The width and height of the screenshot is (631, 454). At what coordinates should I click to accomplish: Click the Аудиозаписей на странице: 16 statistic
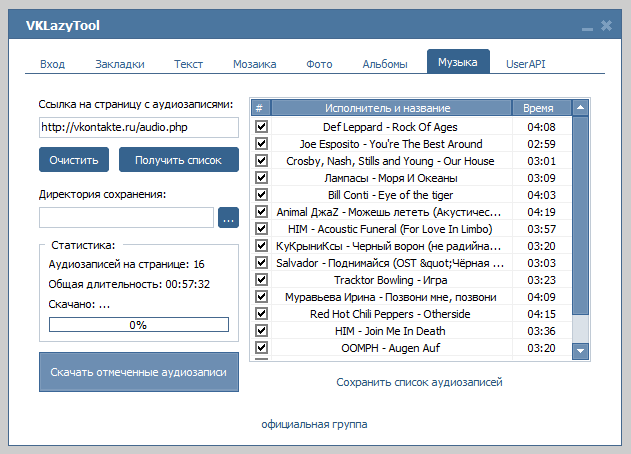point(126,264)
